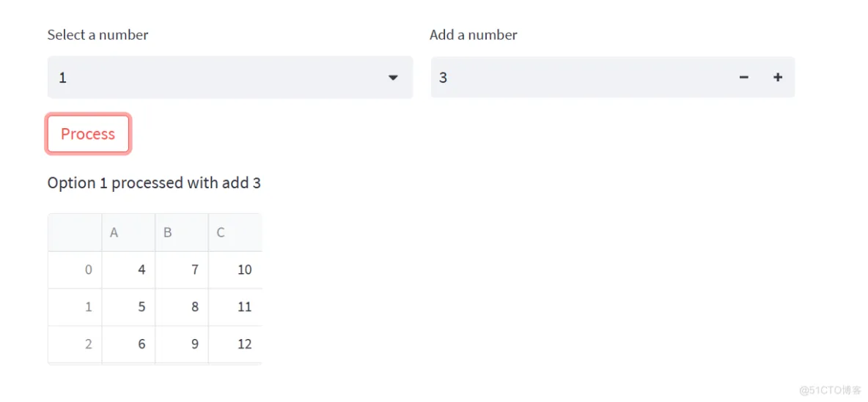Click the plus icon in number input
This screenshot has height=402, width=868.
(x=778, y=78)
